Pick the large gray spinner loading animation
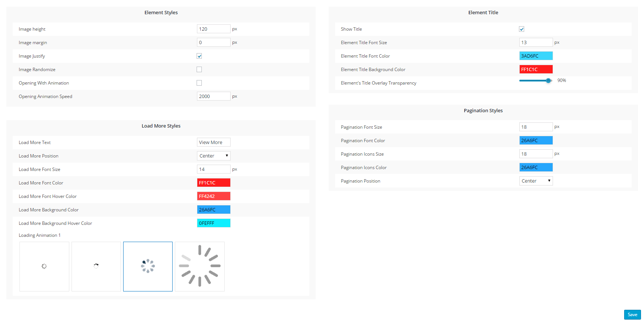The width and height of the screenshot is (644, 321). 200,266
